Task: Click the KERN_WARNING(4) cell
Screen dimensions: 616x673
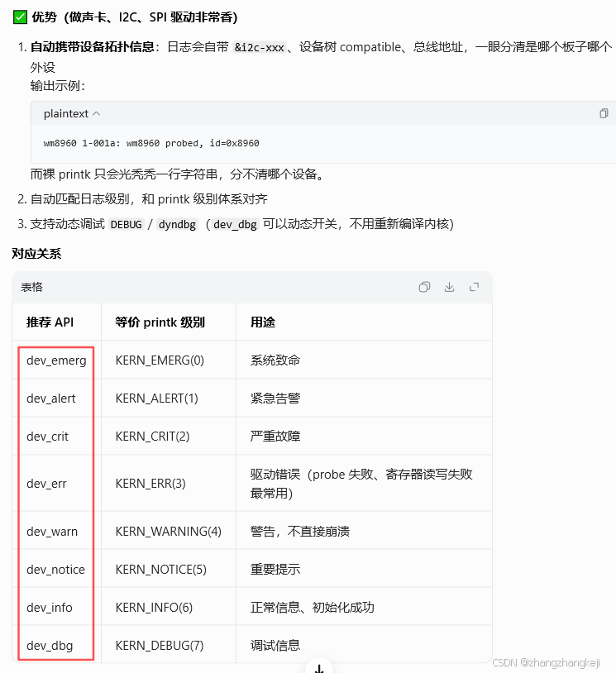Action: coord(169,532)
